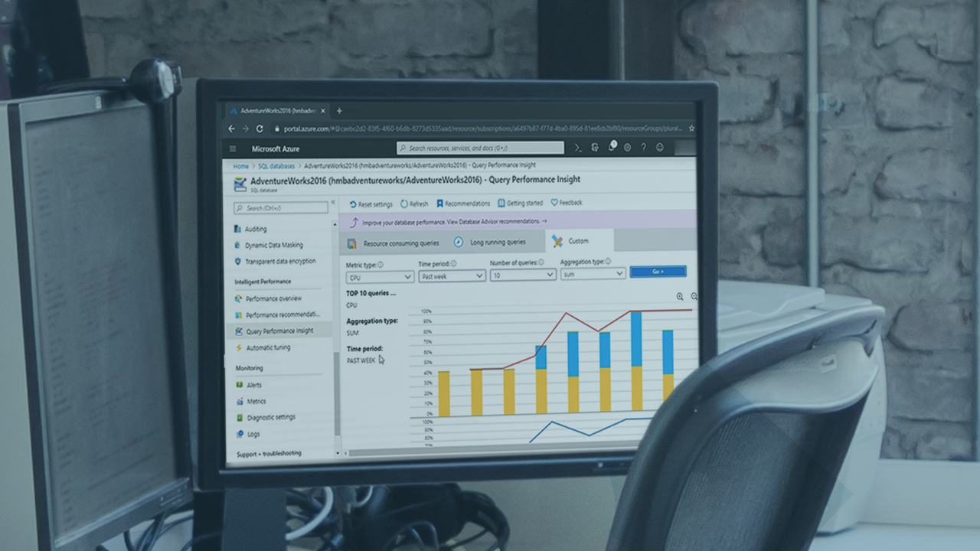This screenshot has height=551, width=980.
Task: Open the Time period Past week dropdown
Action: coord(452,276)
